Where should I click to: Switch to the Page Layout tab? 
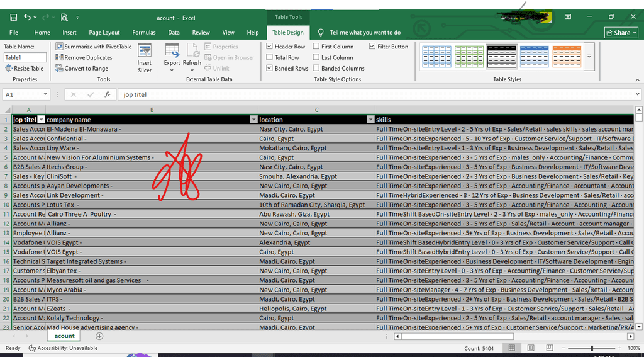click(104, 33)
